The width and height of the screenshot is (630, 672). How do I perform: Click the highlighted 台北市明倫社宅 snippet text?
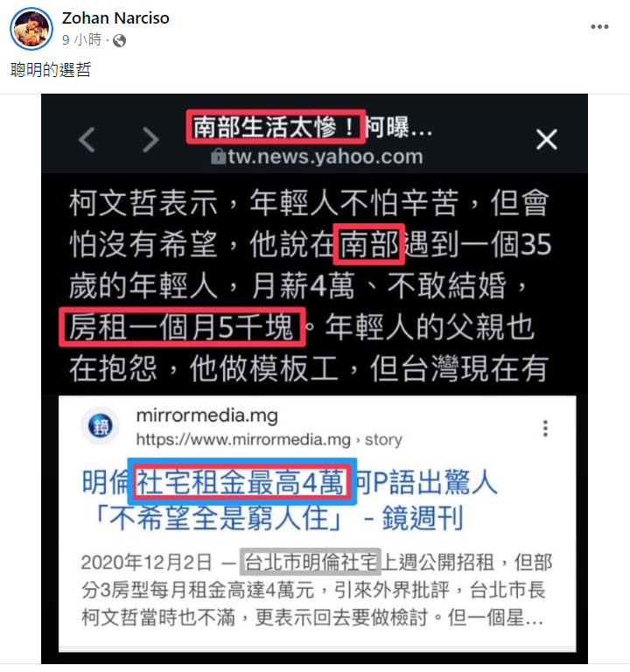point(311,562)
